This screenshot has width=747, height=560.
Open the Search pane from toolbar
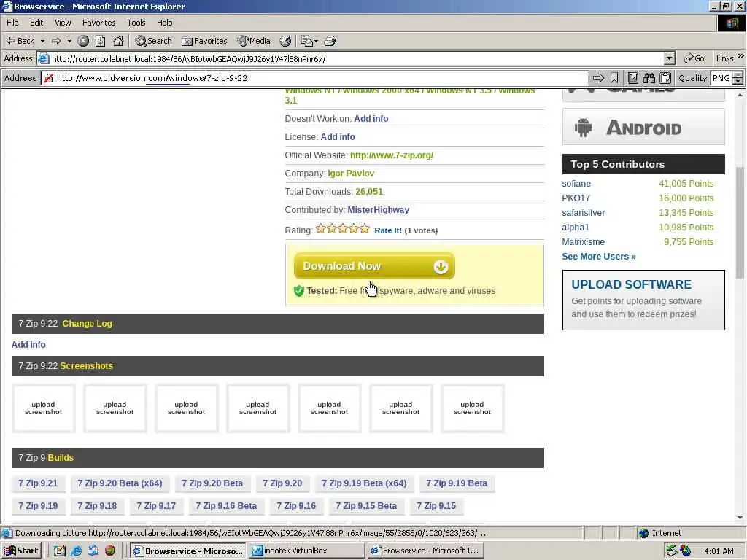[153, 41]
